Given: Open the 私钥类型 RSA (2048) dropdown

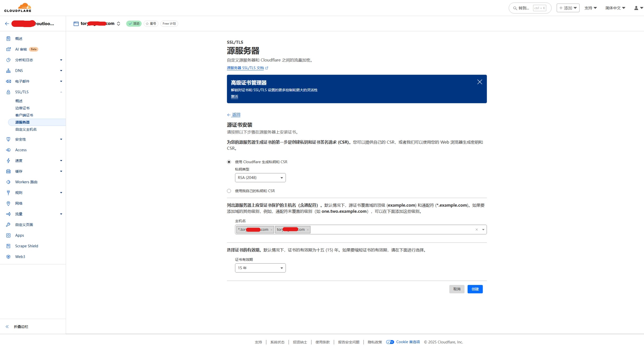Looking at the screenshot, I should (260, 178).
